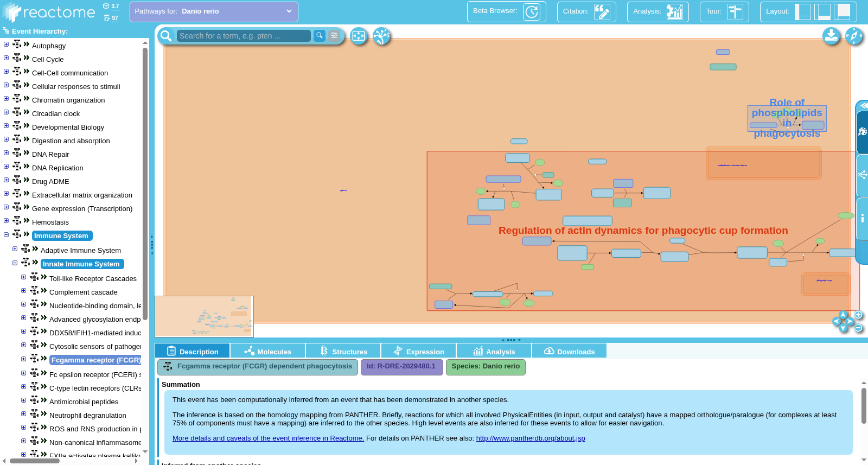Select the second layout toggle option
Screen dimensions: 868x465
(x=822, y=11)
